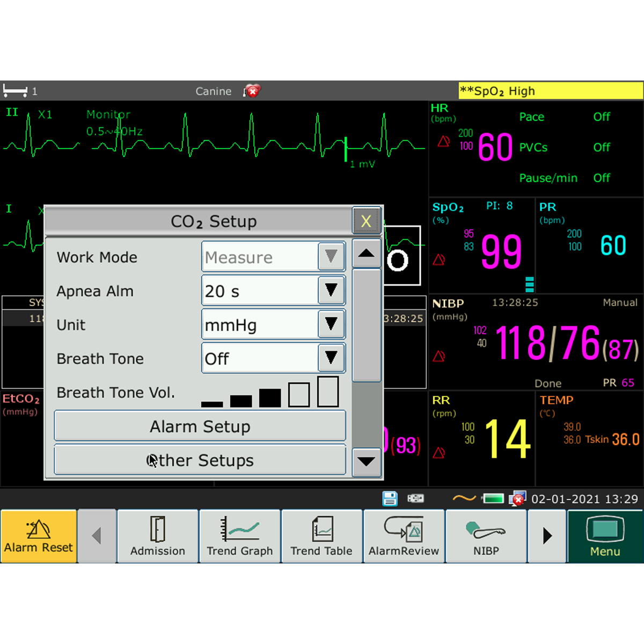Image resolution: width=644 pixels, height=644 pixels.
Task: Click the HR value 60
Action: [x=495, y=148]
